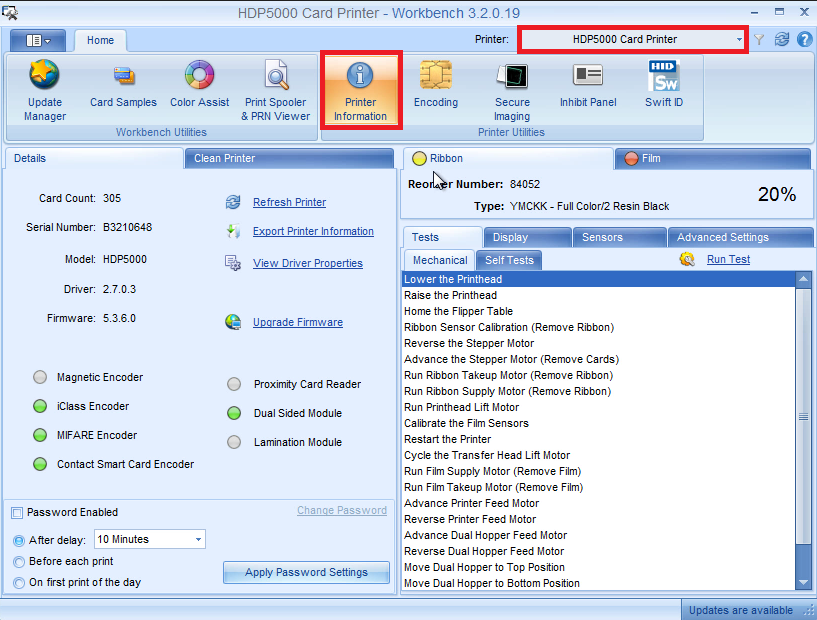Click the yellow Ribbon status indicator
This screenshot has width=817, height=620.
point(419,158)
